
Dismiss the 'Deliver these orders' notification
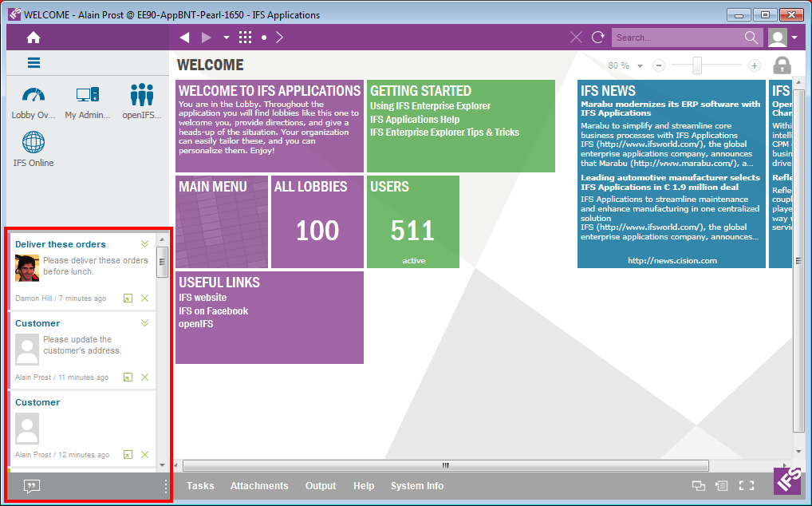(x=144, y=298)
